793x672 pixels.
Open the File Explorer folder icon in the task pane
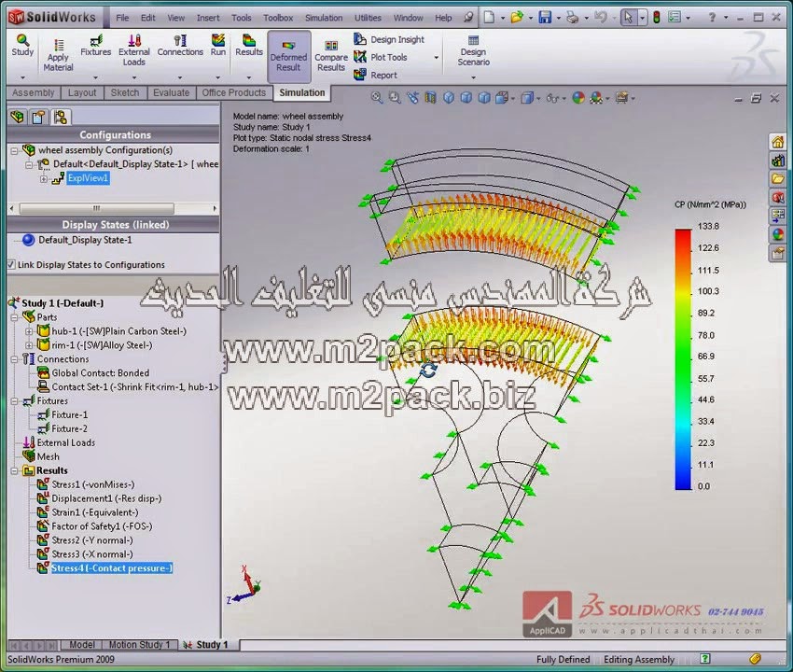point(778,178)
